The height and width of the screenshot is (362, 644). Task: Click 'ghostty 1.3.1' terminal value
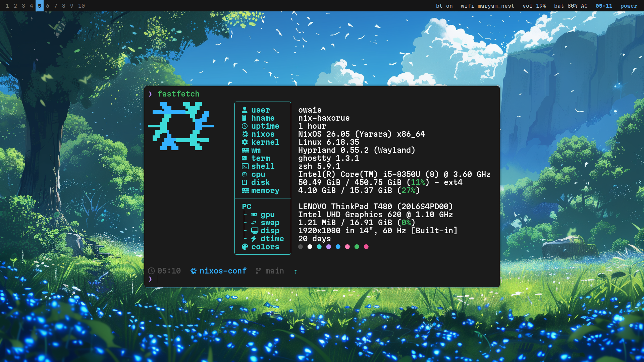click(x=329, y=158)
